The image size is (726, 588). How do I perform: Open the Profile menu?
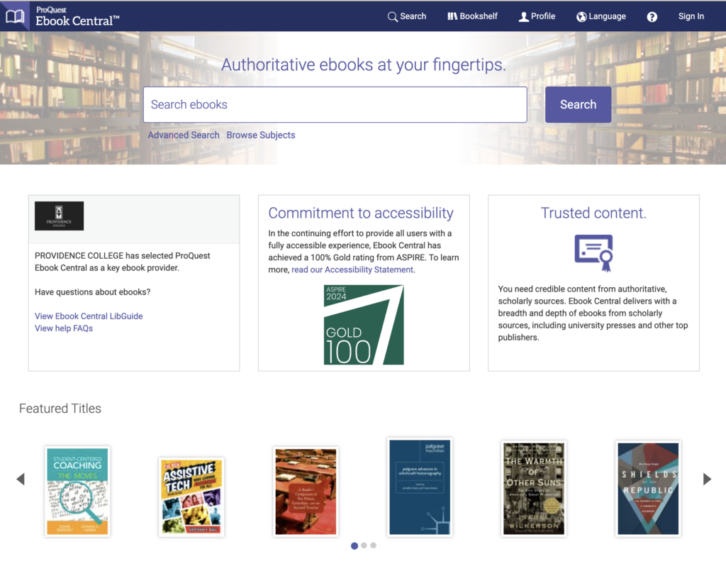537,16
